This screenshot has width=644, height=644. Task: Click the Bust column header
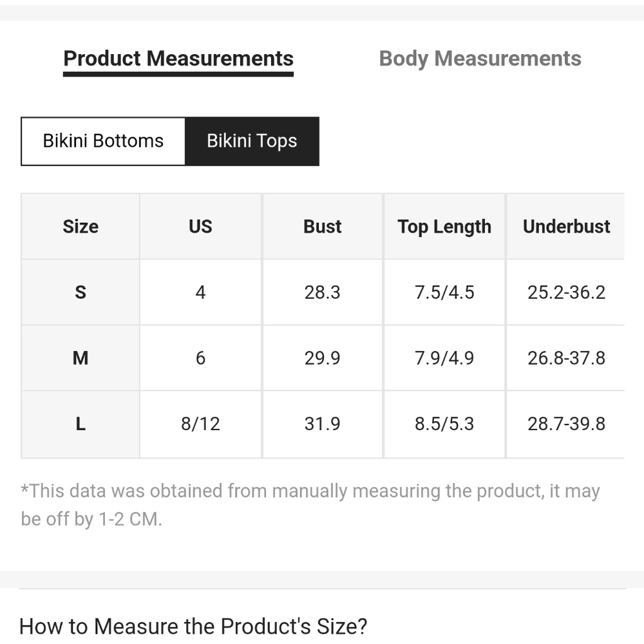[323, 226]
